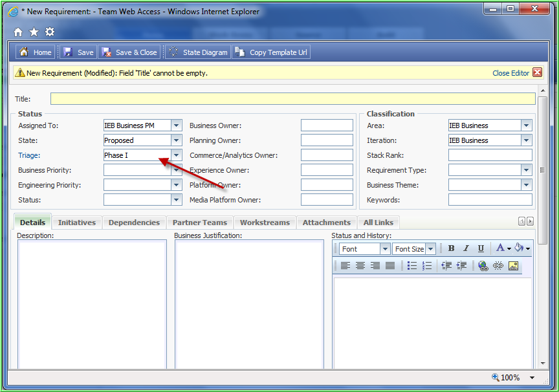The width and height of the screenshot is (559, 392).
Task: Toggle italic formatting in history editor
Action: 466,248
